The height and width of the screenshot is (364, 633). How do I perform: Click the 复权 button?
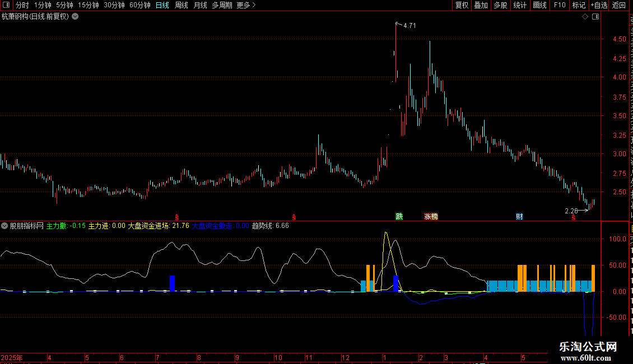point(462,5)
